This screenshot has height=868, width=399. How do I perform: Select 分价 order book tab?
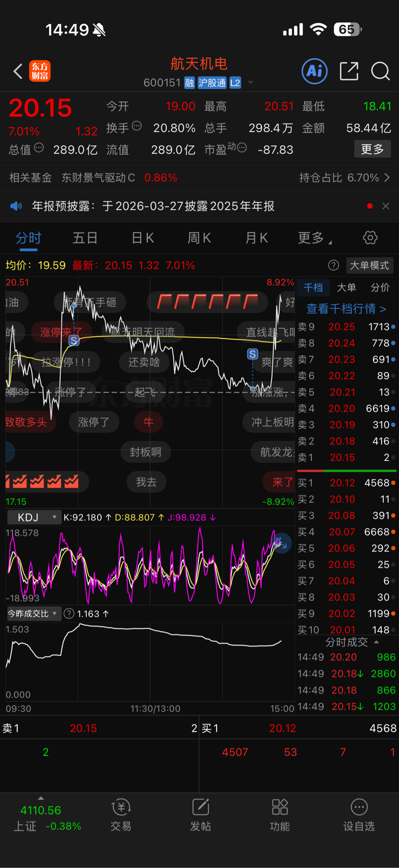[x=380, y=288]
